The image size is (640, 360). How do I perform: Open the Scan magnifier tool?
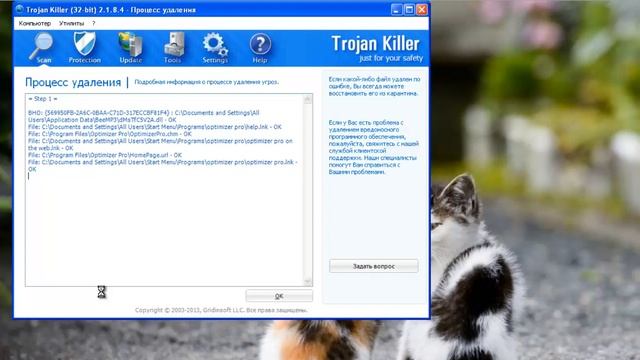[42, 48]
